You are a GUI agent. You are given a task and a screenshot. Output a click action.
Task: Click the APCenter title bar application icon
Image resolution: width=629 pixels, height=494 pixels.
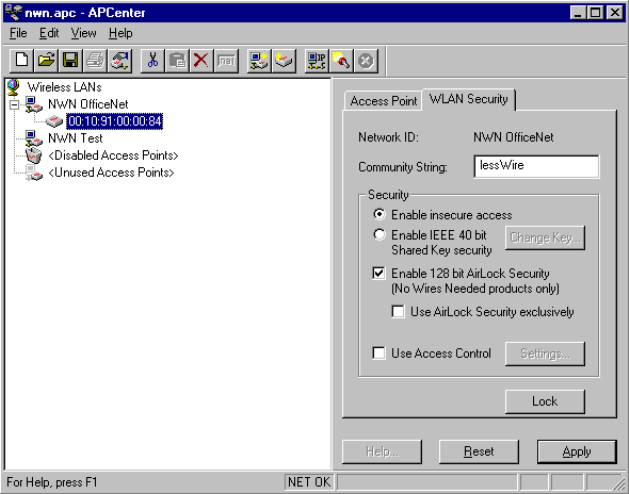coord(13,12)
